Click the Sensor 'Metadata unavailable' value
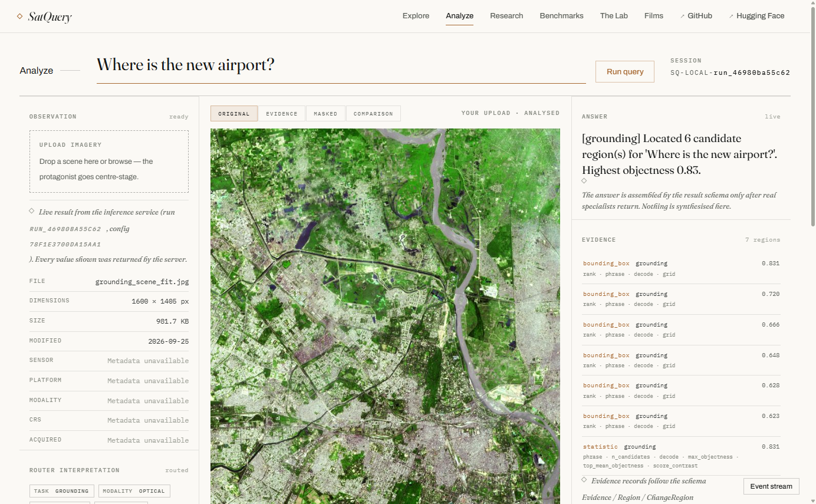Screen dimensions: 816x504 (x=148, y=361)
